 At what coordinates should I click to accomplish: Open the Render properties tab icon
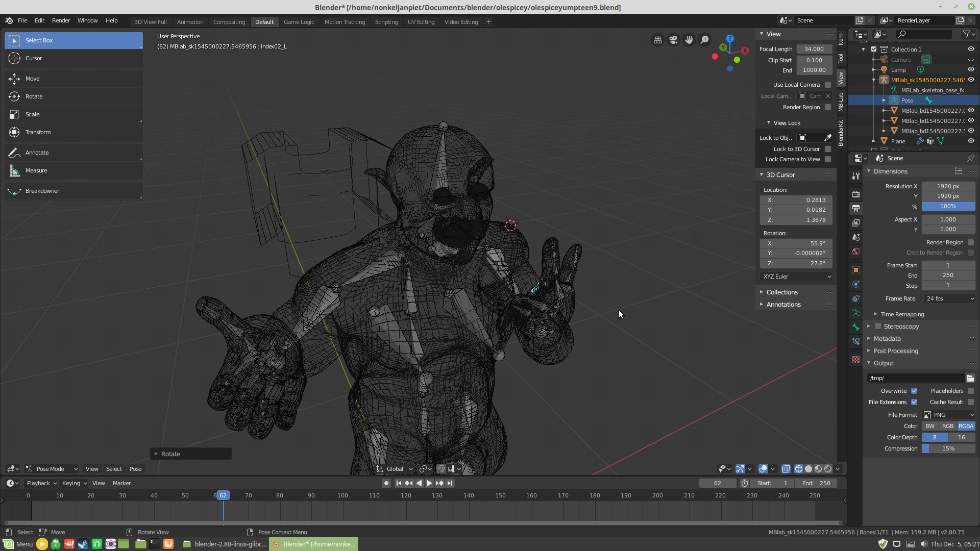point(856,194)
